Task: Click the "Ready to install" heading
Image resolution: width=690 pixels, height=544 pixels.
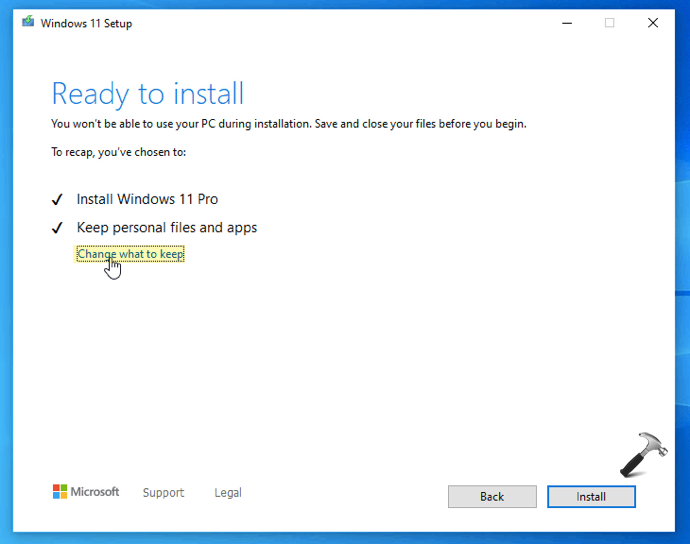Action: pyautogui.click(x=147, y=94)
